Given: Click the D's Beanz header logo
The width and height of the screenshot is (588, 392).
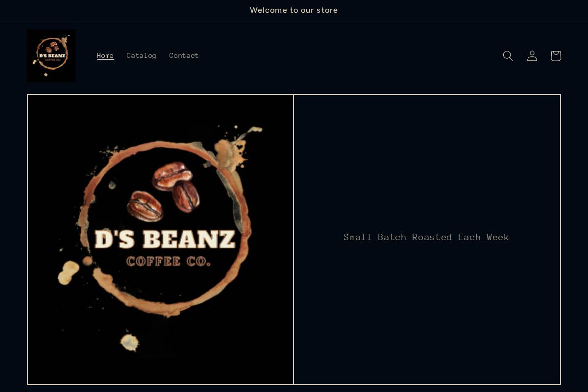Looking at the screenshot, I should pyautogui.click(x=51, y=56).
